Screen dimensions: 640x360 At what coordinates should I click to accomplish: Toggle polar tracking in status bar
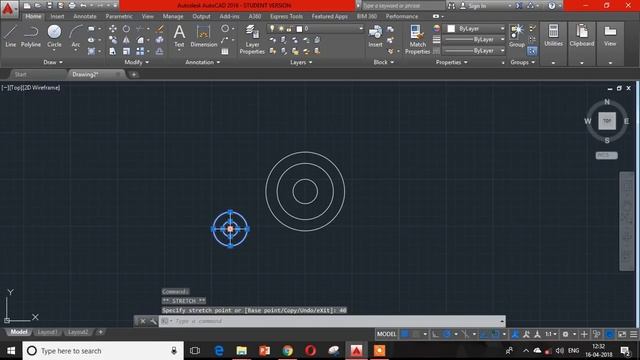tap(447, 334)
